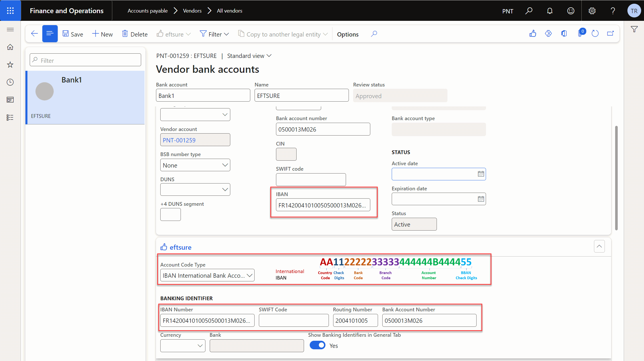Click the All vendors breadcrumb

pos(229,11)
